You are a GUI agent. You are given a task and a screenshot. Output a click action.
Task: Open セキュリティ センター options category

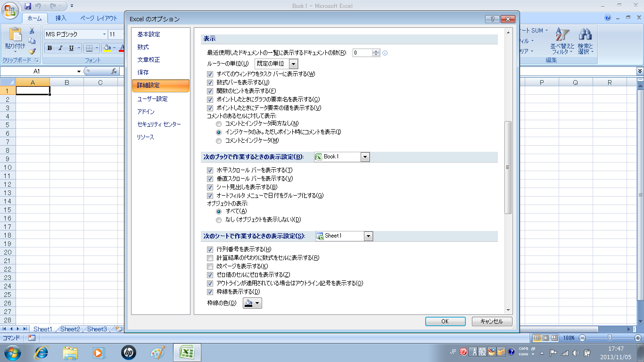point(159,124)
